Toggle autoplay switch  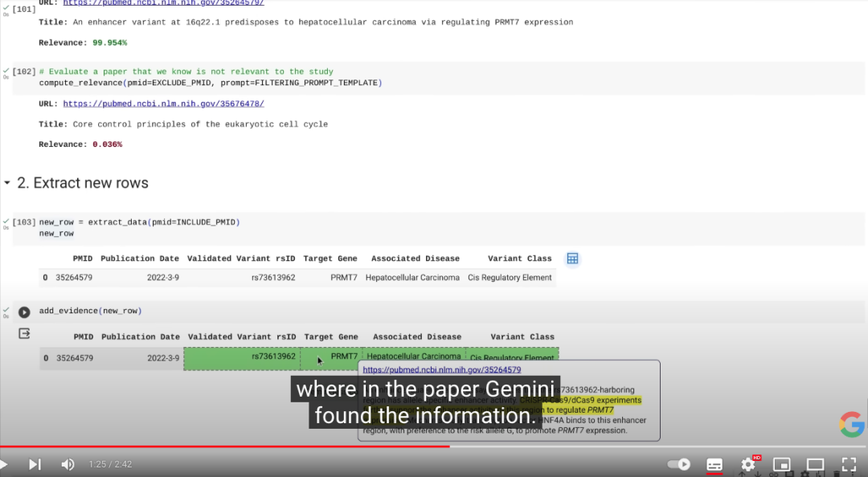tap(680, 464)
